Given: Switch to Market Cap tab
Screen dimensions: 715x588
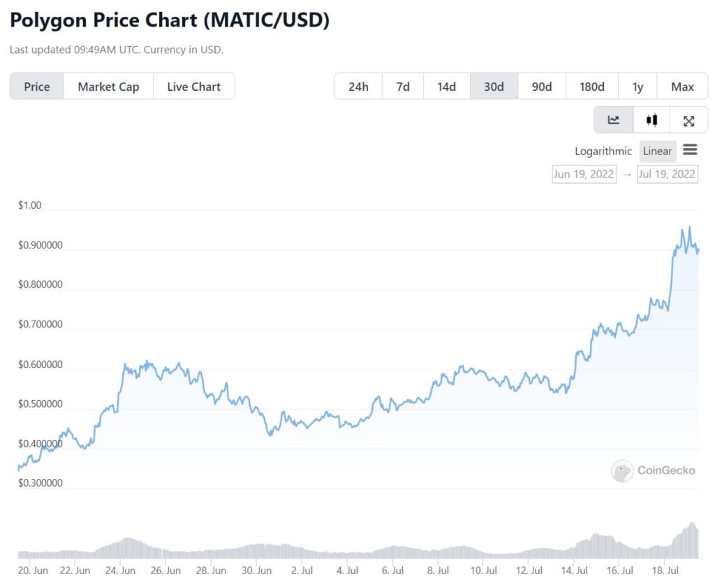Looking at the screenshot, I should point(108,87).
